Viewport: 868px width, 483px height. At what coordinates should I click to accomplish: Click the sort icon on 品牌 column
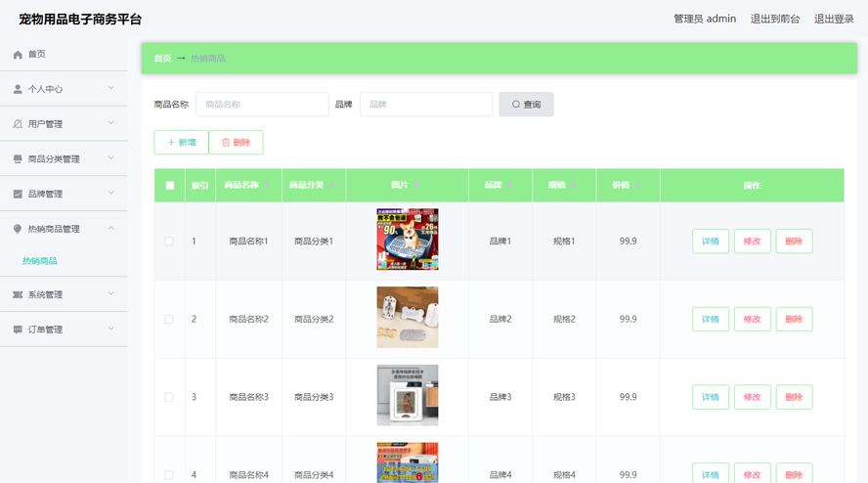508,185
